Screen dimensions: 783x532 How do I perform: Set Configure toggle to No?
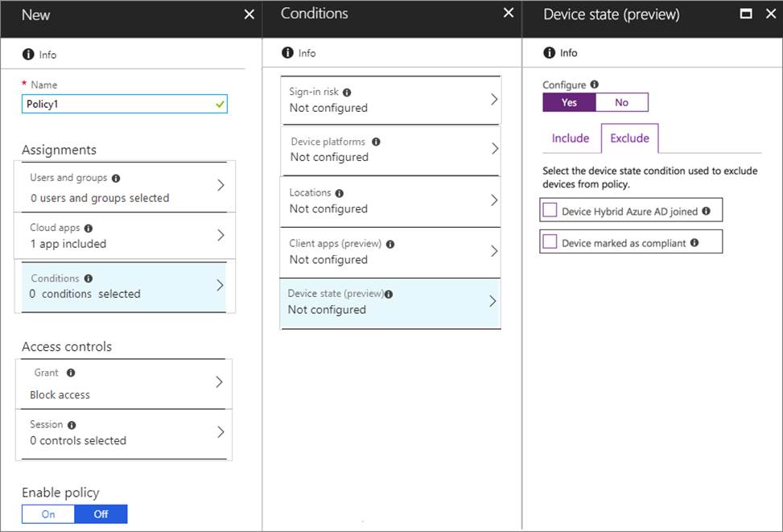pyautogui.click(x=621, y=102)
